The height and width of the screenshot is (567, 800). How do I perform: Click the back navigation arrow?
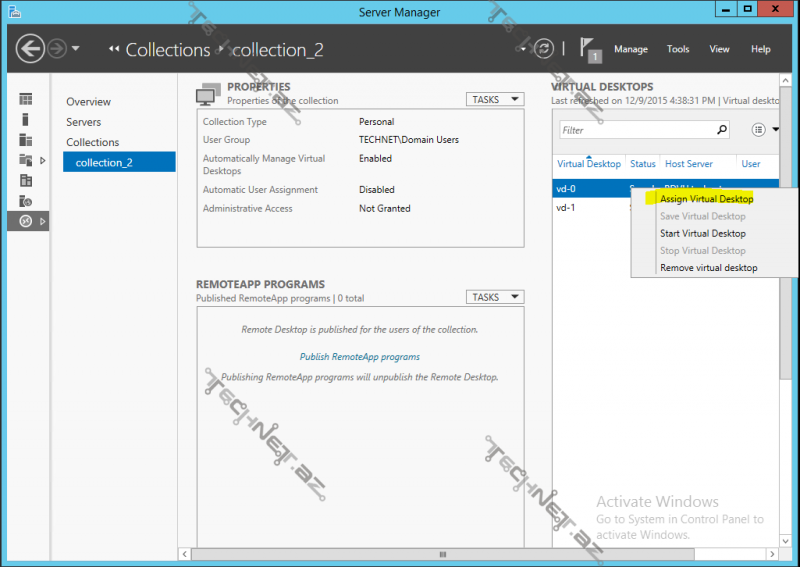click(31, 48)
